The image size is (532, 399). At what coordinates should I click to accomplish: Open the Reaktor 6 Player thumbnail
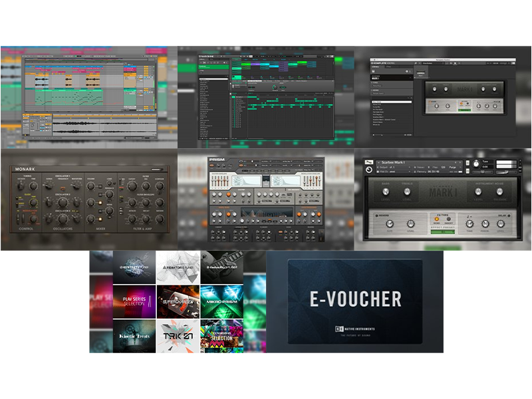178,267
